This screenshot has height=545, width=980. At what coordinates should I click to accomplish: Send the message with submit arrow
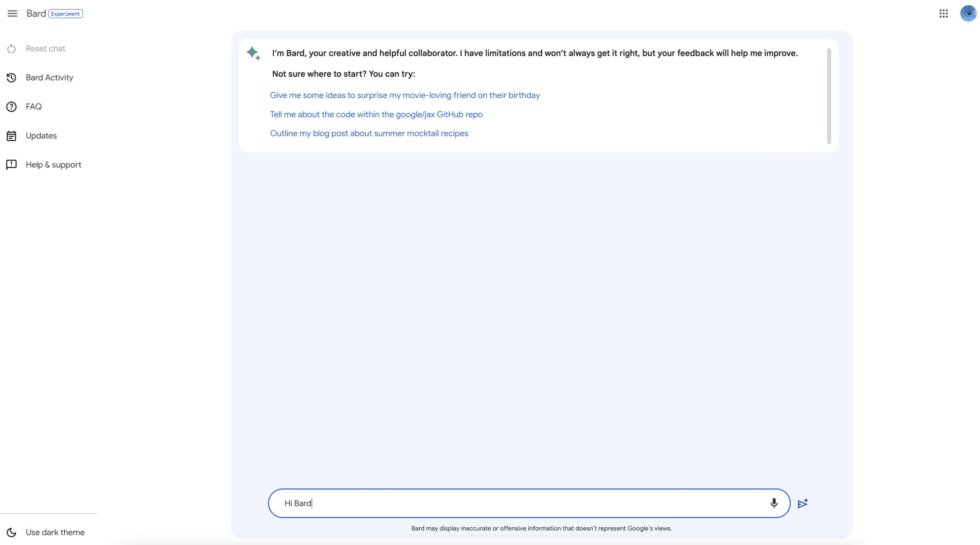[x=802, y=503]
